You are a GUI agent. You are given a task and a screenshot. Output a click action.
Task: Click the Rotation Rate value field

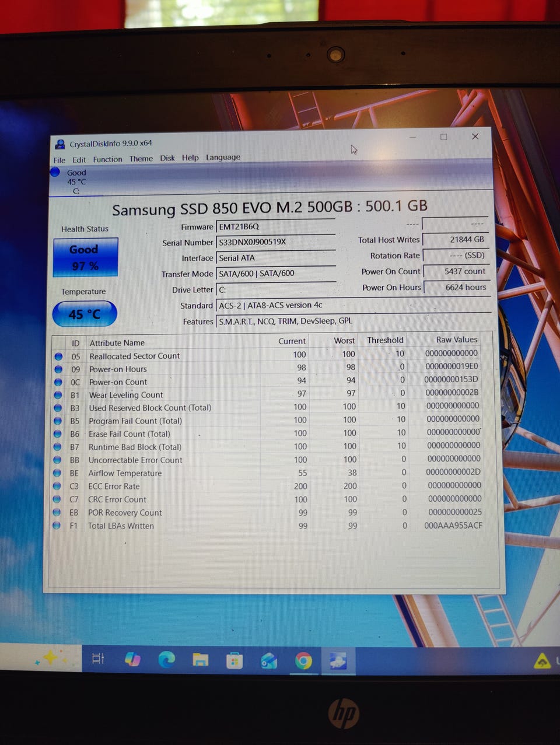[456, 255]
